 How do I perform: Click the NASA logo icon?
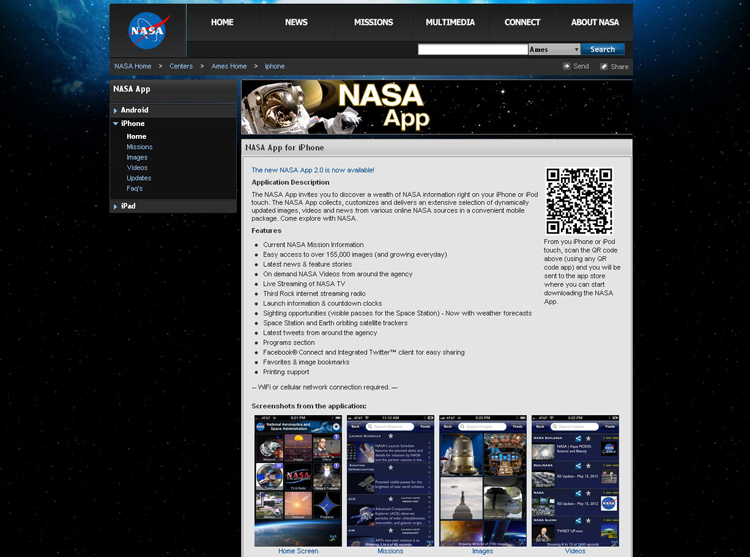(147, 31)
